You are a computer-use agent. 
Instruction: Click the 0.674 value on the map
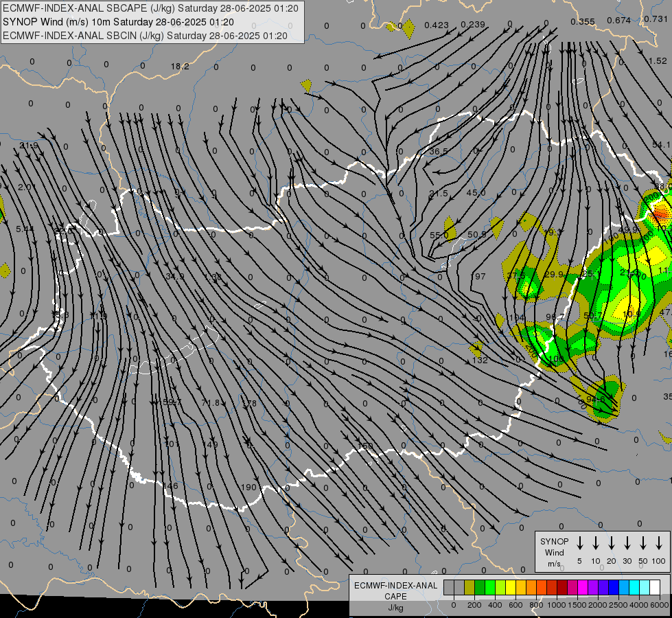pyautogui.click(x=619, y=20)
